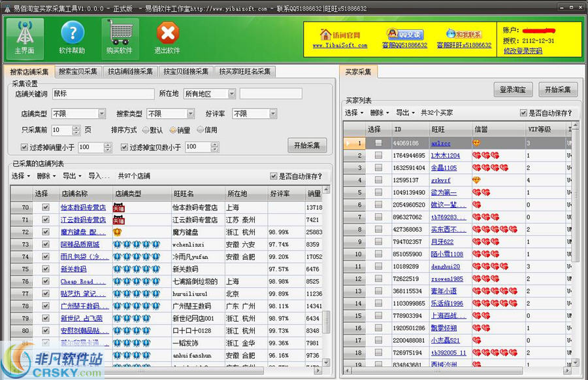Click 导入... in shop list toolbar
588x380 pixels.
pyautogui.click(x=99, y=176)
